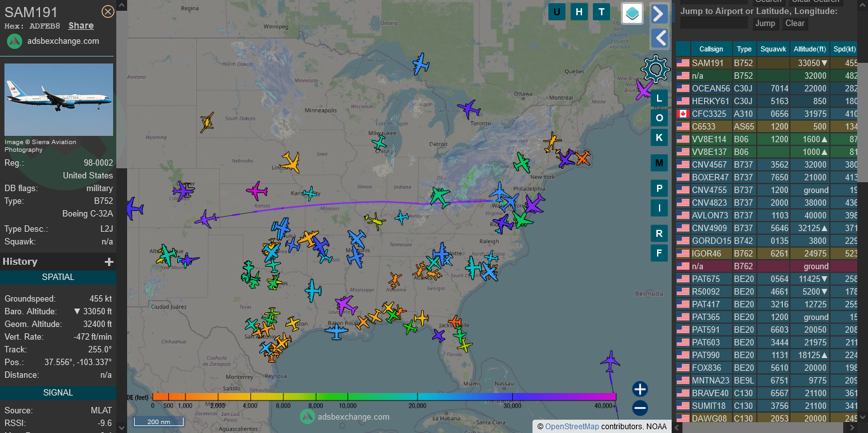Click the Jump to Airport input field
The image size is (868, 433).
[x=714, y=23]
